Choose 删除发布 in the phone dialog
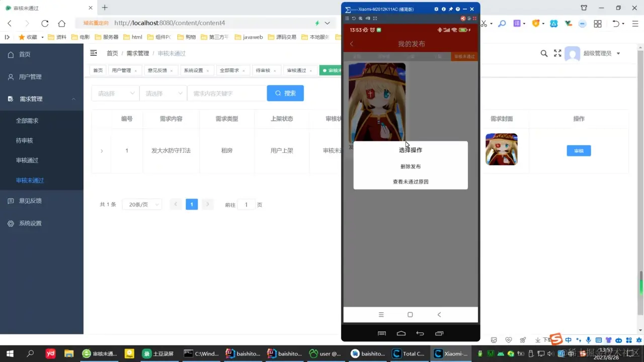The image size is (644, 362). click(411, 166)
